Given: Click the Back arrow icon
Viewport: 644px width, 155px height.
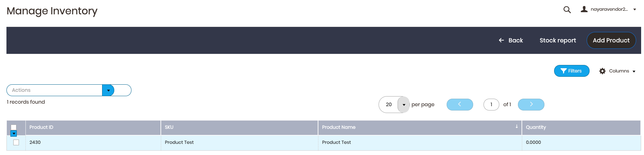Looking at the screenshot, I should (x=501, y=40).
